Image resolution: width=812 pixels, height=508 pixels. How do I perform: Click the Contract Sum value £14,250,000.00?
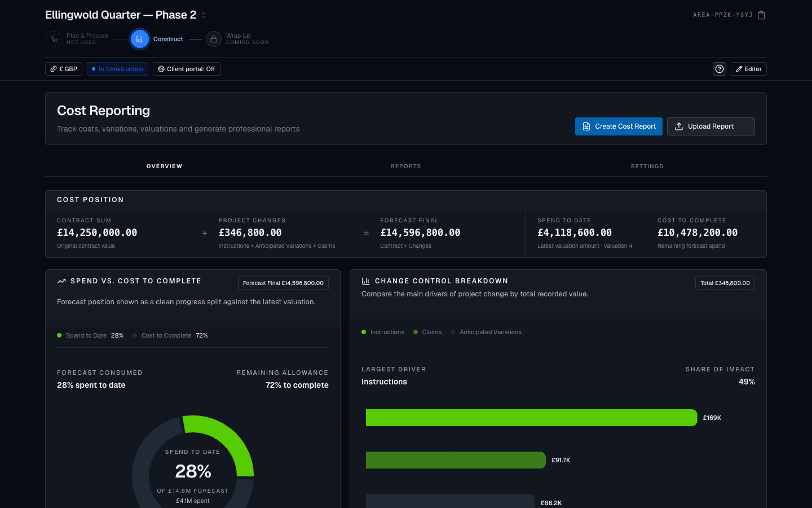coord(97,233)
